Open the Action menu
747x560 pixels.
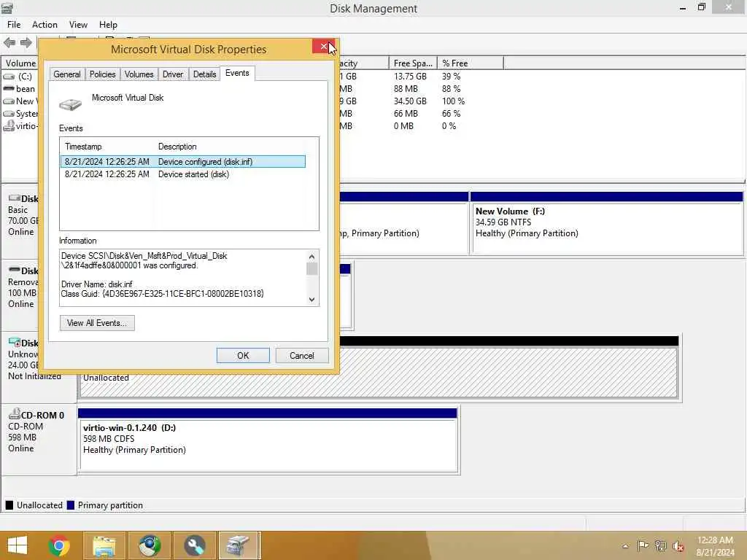coord(44,25)
